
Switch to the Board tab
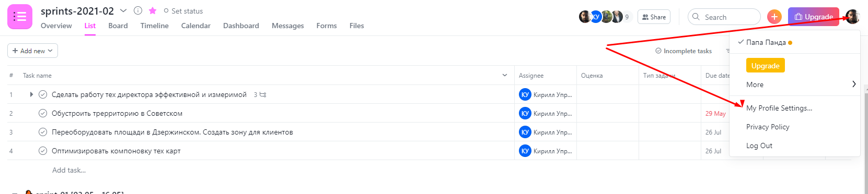118,26
